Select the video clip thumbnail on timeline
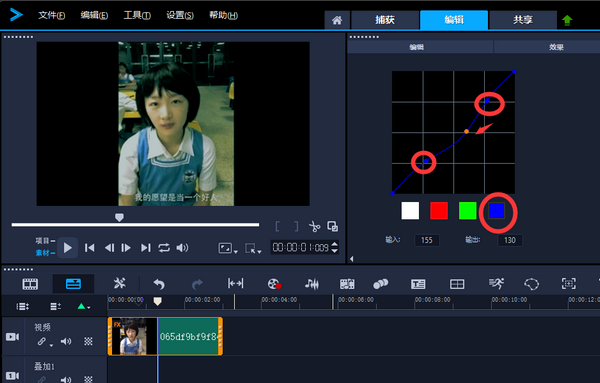The height and width of the screenshot is (383, 600). pos(133,337)
